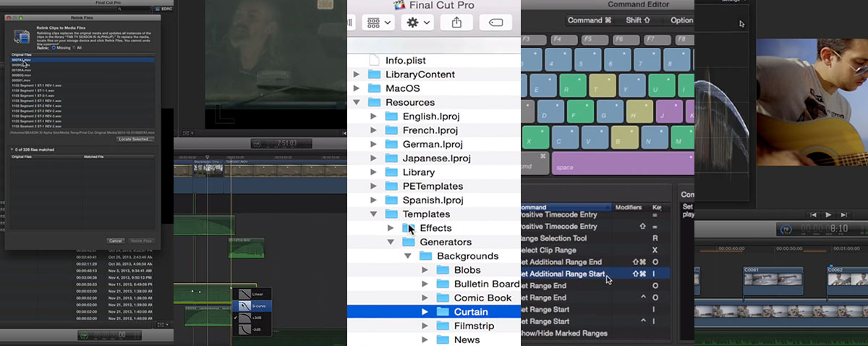Click the cmd key on virtual keyboard
Image resolution: width=868 pixels, height=346 pixels.
click(535, 162)
